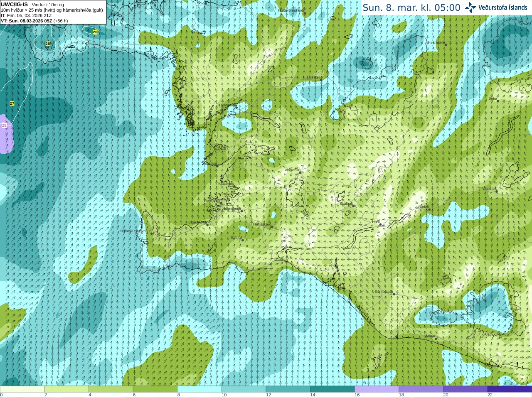
Task: Click the Straumsvík station label
Action: click(x=197, y=222)
